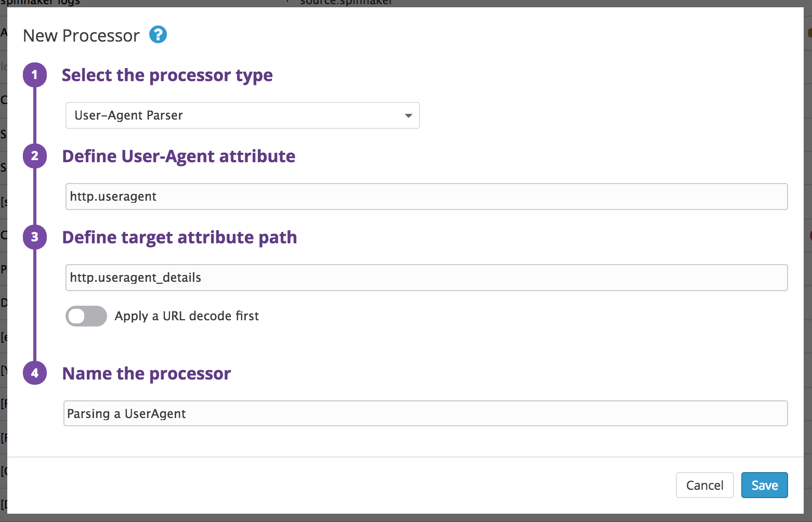Viewport: 812px width, 522px height.
Task: Click the "Select the processor type" heading
Action: [167, 75]
